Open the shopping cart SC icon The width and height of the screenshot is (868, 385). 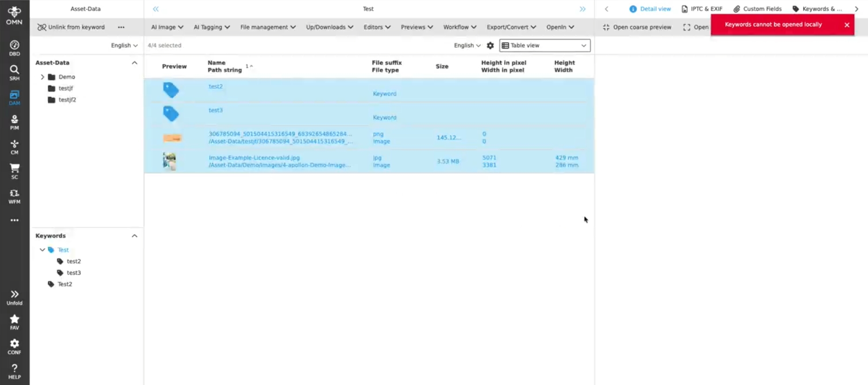click(14, 171)
